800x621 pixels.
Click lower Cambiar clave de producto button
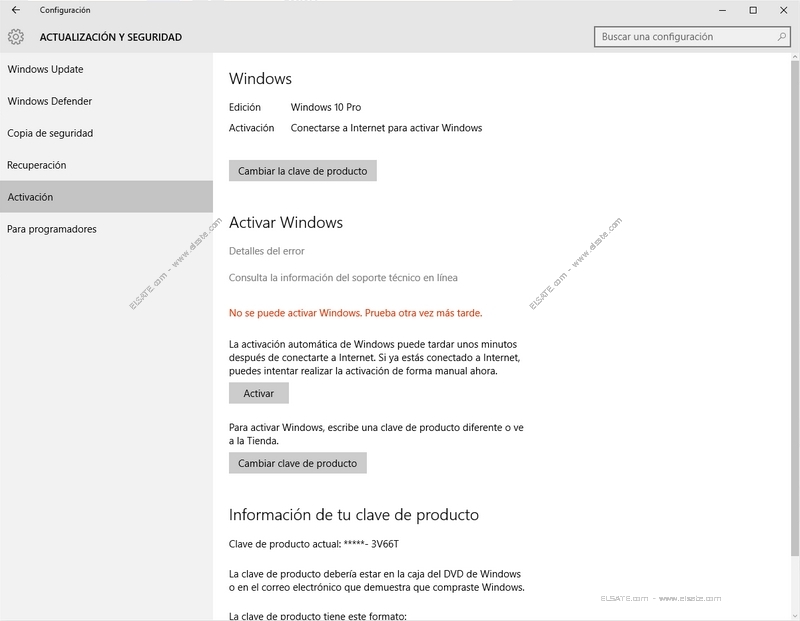(x=297, y=463)
